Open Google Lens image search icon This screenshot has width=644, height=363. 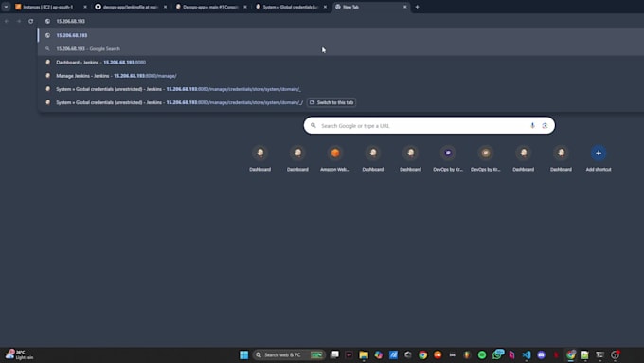click(545, 125)
